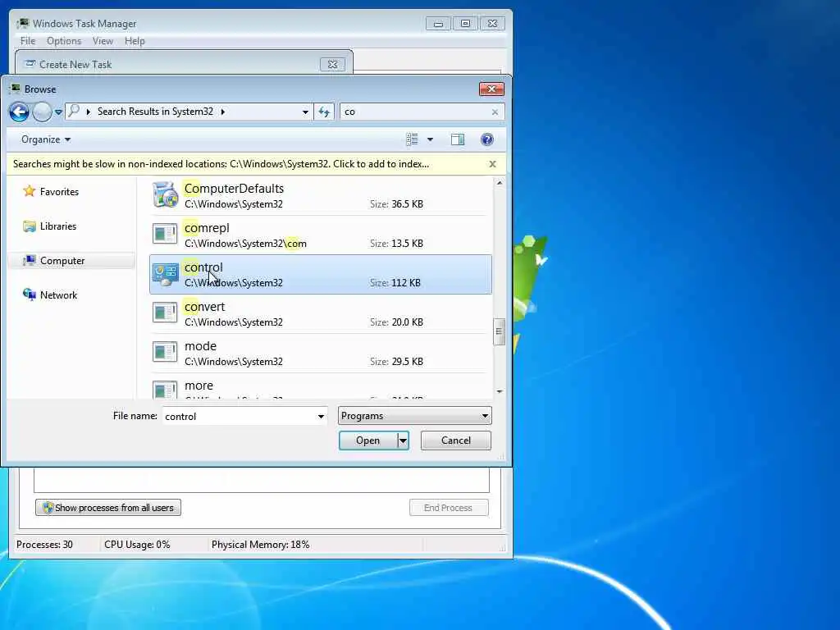This screenshot has height=630, width=840.
Task: Toggle the preview pane button
Action: click(x=458, y=139)
